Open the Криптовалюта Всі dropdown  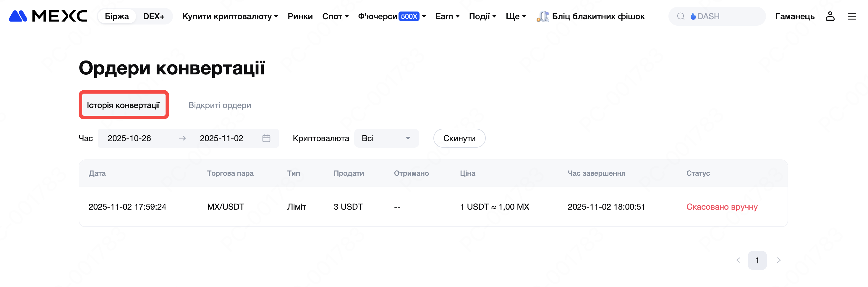coord(386,138)
